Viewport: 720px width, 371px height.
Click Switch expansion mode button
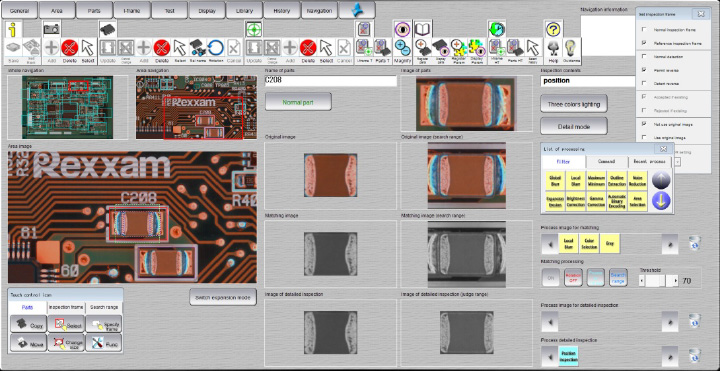223,297
